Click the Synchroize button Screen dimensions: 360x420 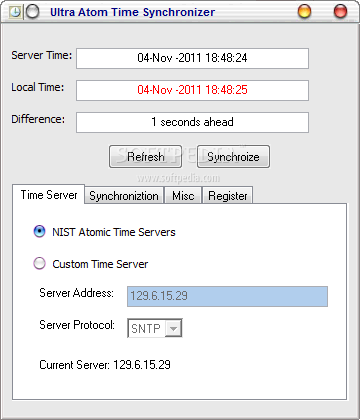point(233,156)
